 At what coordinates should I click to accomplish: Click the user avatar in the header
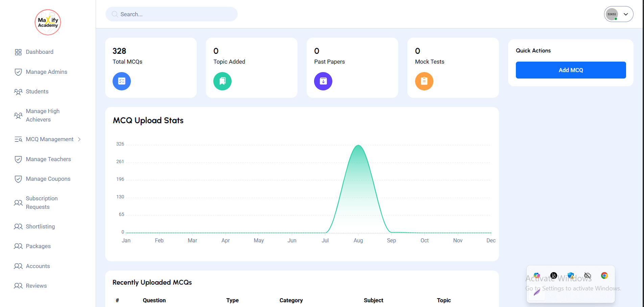(x=612, y=14)
